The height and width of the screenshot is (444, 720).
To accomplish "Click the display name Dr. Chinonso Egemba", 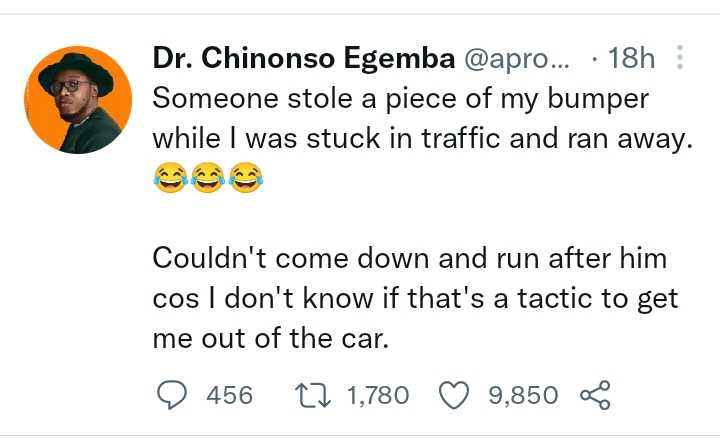I will [x=302, y=60].
